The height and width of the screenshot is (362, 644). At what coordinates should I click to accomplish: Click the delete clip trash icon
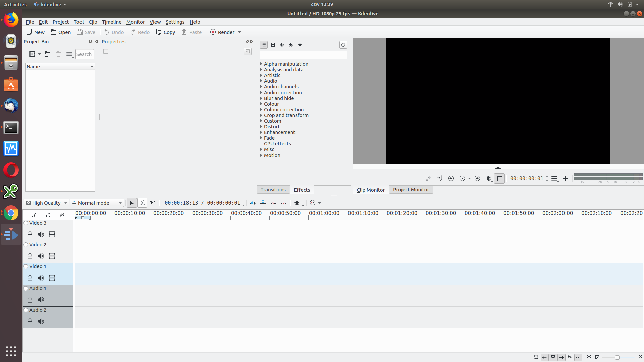pos(58,54)
